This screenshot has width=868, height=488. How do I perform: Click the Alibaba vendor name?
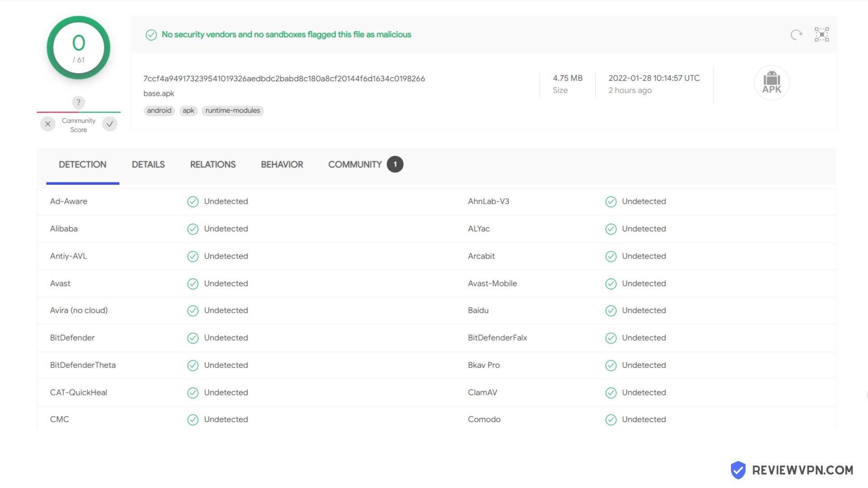pyautogui.click(x=64, y=229)
